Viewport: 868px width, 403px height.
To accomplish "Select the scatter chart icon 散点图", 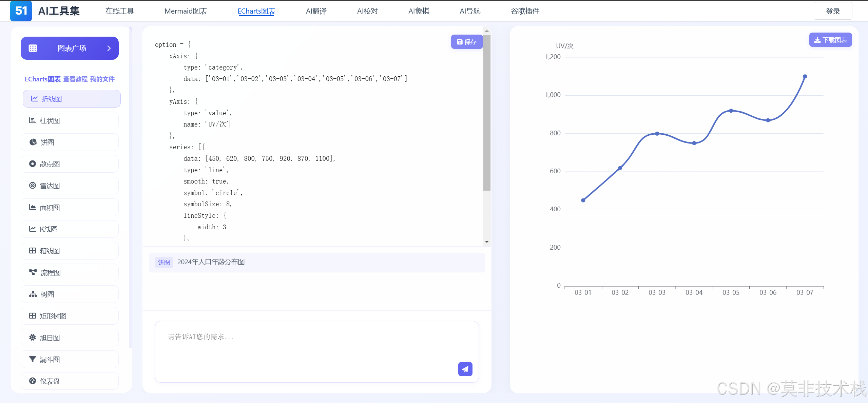I will point(33,164).
